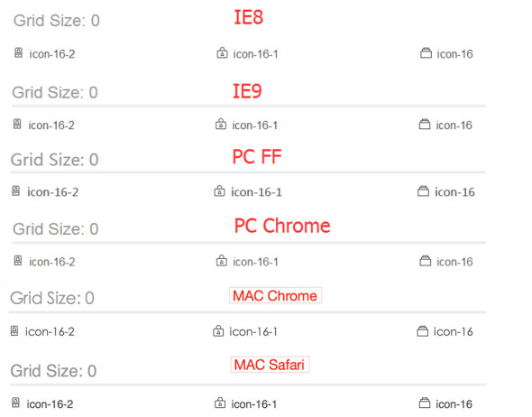Click the lock icon in the IE9 row

221,124
